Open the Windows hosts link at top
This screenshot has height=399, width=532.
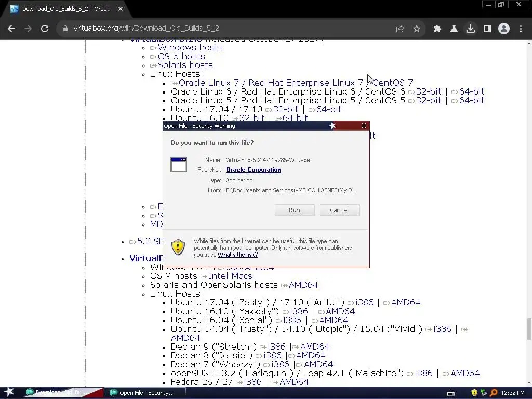(190, 47)
